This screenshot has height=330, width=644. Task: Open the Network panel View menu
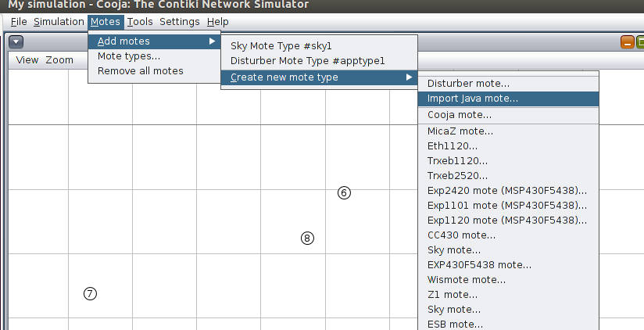(27, 60)
